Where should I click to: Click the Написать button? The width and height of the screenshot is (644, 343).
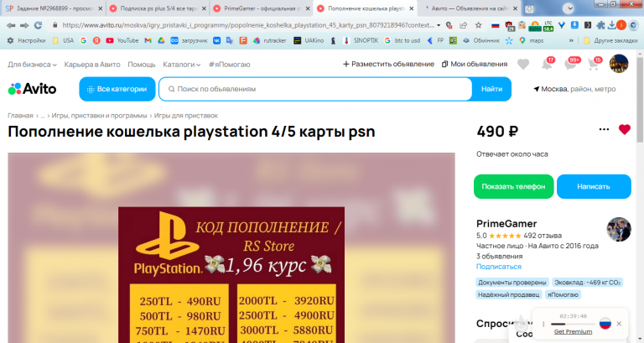click(x=594, y=186)
